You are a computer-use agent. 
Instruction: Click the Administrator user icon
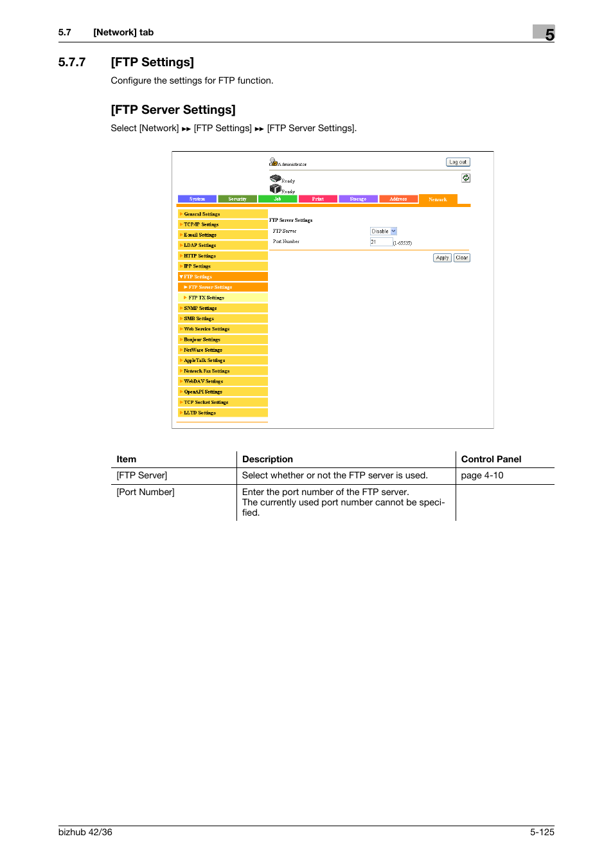273,162
